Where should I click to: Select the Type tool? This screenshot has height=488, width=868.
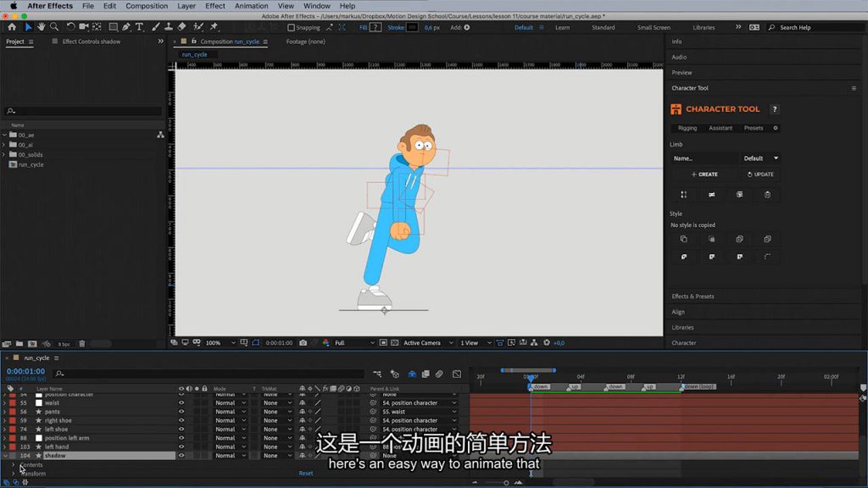point(139,26)
